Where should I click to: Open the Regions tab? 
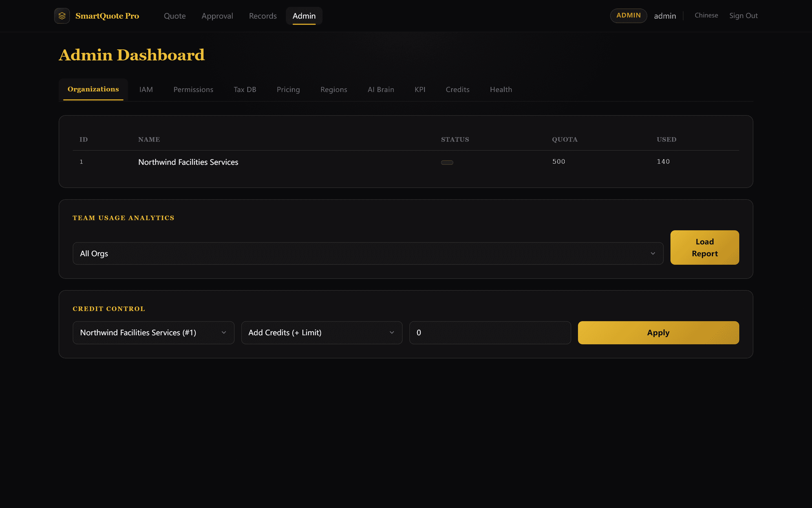[x=334, y=89]
